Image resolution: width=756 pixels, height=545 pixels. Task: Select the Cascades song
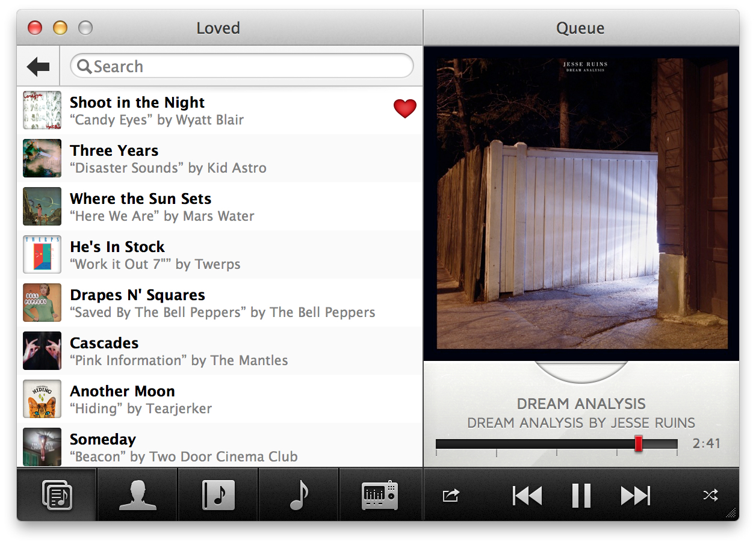pyautogui.click(x=220, y=351)
